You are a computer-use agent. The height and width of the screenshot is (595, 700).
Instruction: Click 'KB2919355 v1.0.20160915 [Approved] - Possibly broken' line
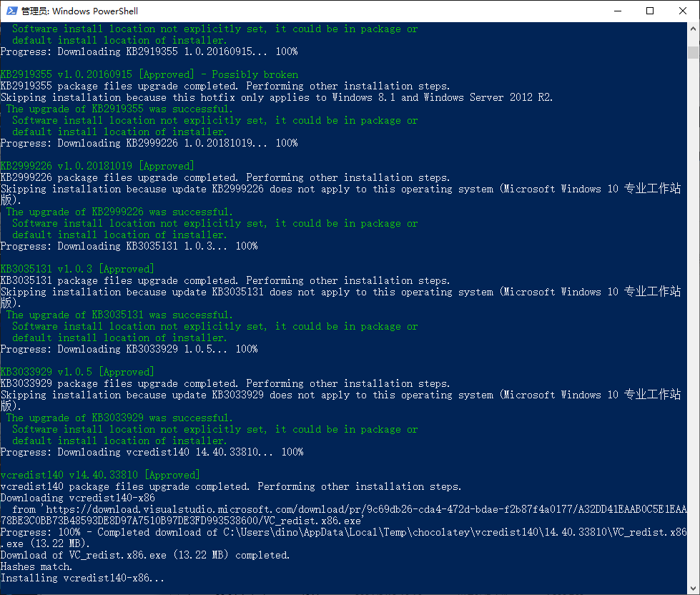(x=149, y=74)
